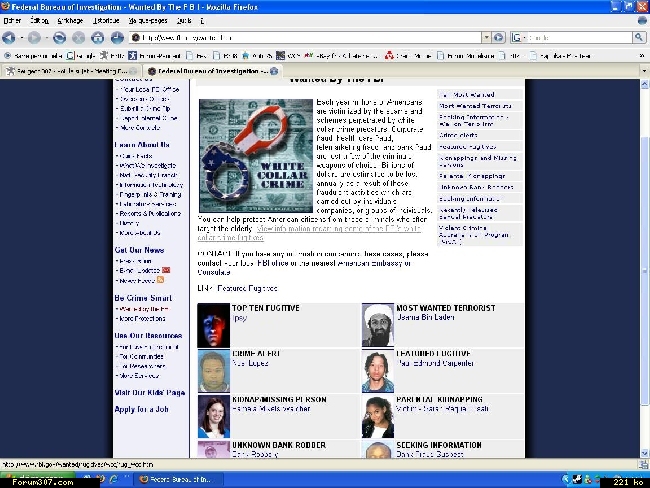Screen dimensions: 650x488
Task: Open Most Wanted Terrorists right-side link
Action: pyautogui.click(x=475, y=106)
